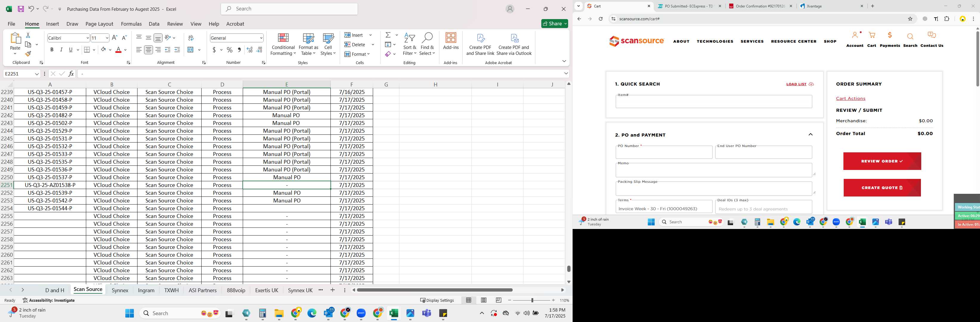Screen dimensions: 980x322
Task: Click the Excel Share button
Action: click(555, 24)
